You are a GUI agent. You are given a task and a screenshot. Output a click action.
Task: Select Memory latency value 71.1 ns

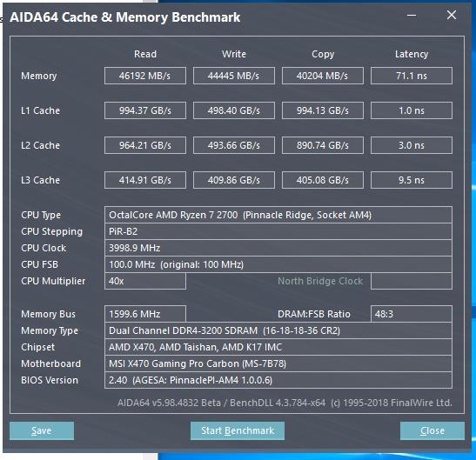pyautogui.click(x=412, y=76)
